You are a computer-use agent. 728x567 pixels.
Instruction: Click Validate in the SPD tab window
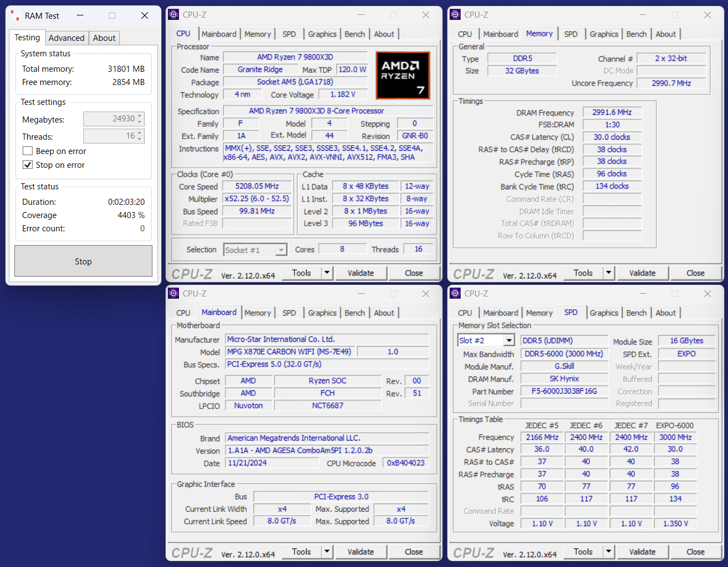642,552
